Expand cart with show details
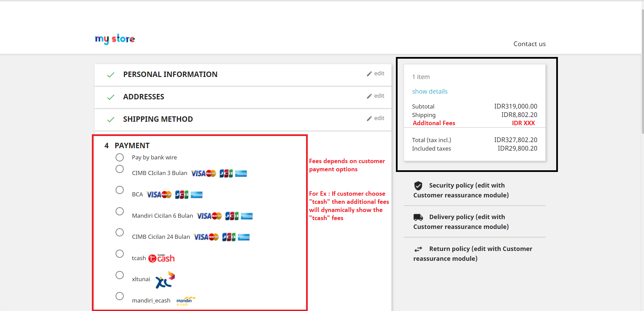Viewport: 644px width, 311px height. 430,91
